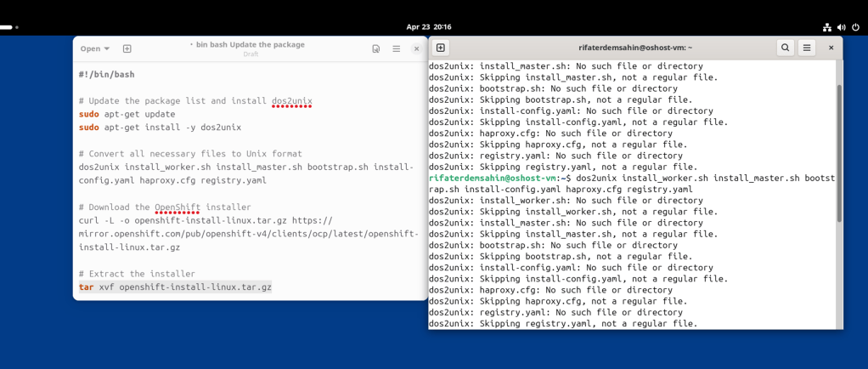Click the underlined word 'dos2unix' in the comment
The width and height of the screenshot is (868, 369).
click(x=291, y=101)
